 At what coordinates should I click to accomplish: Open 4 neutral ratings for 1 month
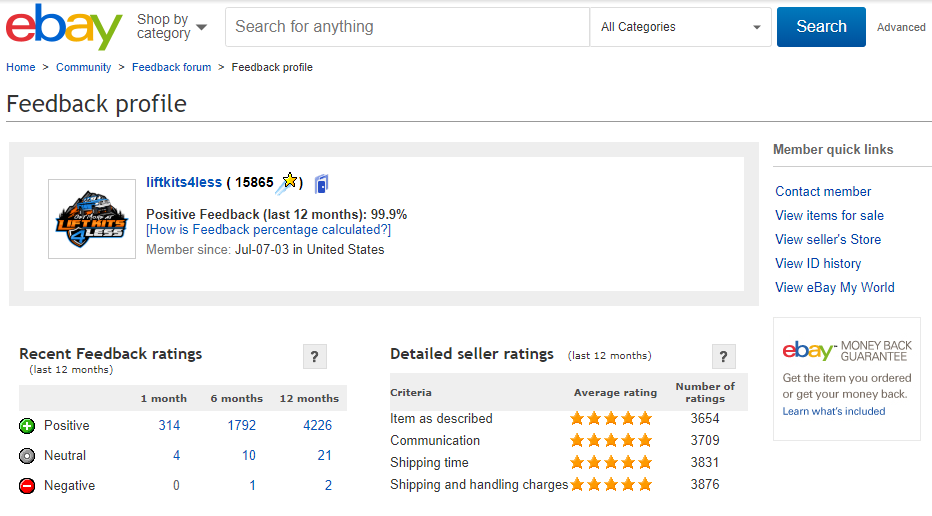click(x=176, y=455)
